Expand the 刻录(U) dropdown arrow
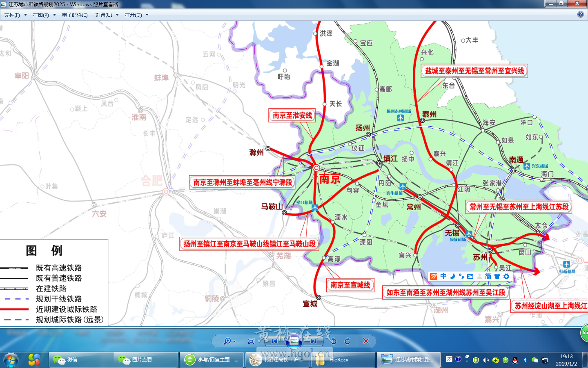Image resolution: width=588 pixels, height=368 pixels. (117, 15)
